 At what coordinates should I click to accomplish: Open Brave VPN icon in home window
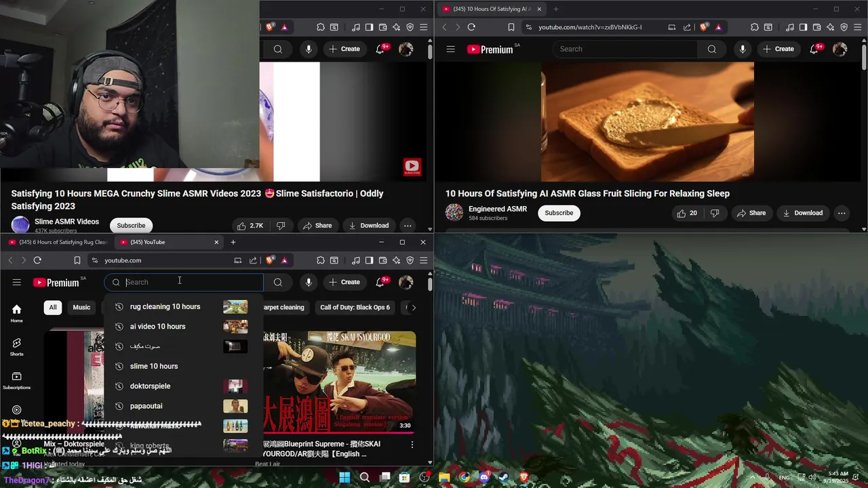(x=410, y=260)
